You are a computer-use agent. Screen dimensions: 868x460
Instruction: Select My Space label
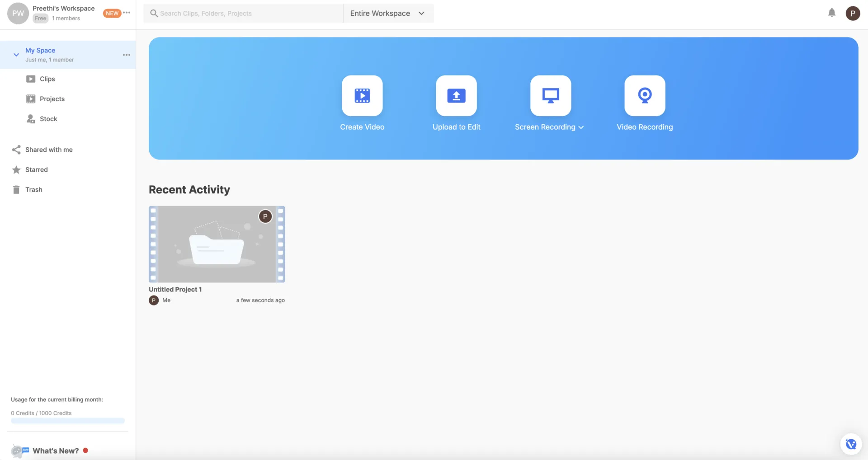(x=40, y=50)
